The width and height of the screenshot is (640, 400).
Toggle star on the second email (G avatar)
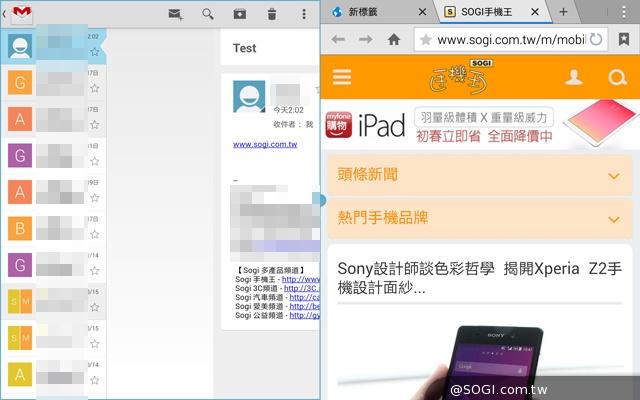tap(94, 90)
